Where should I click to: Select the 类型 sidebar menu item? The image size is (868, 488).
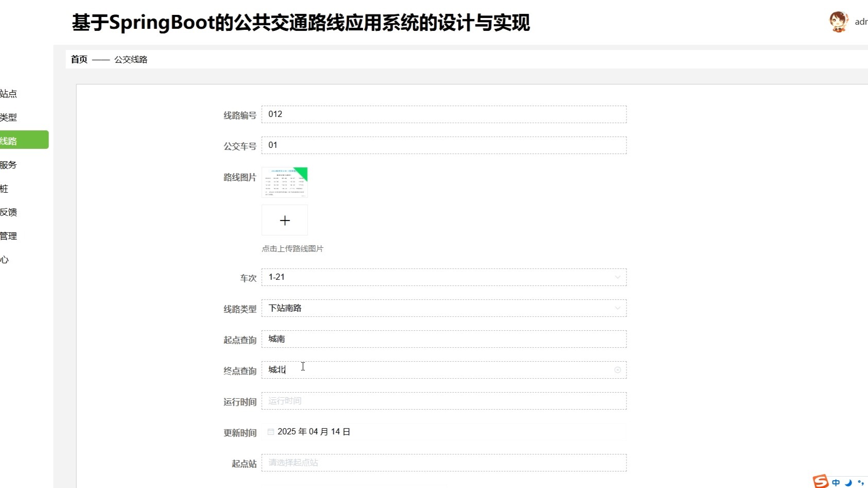(9, 117)
